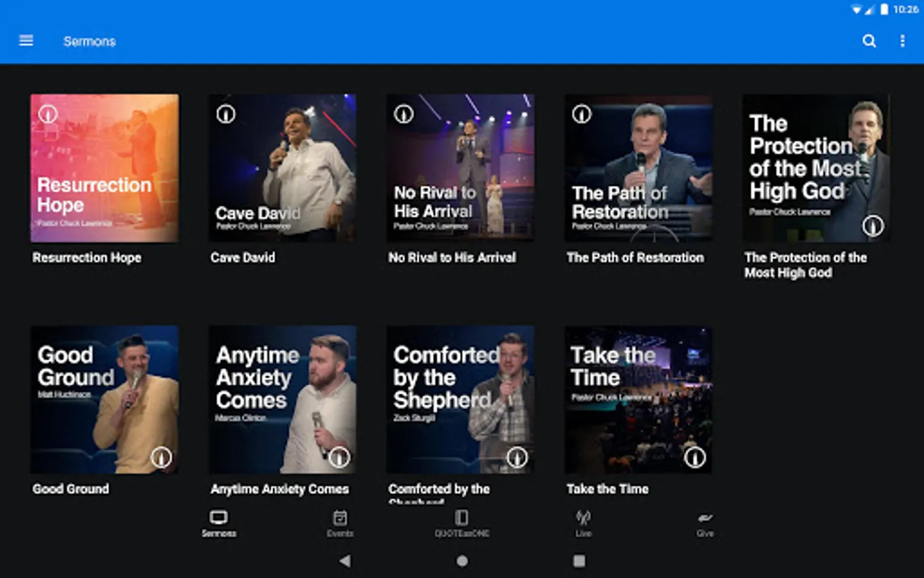924x578 pixels.
Task: Click 'The Path of Restoration' caption text
Action: point(635,258)
